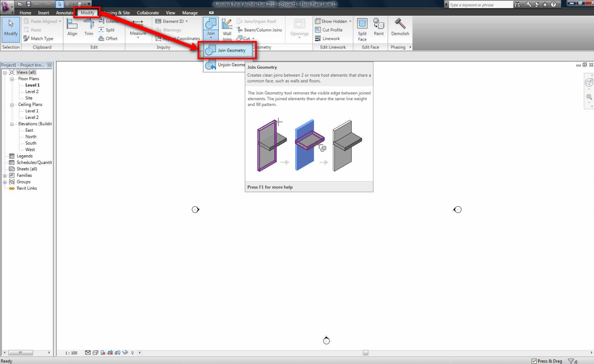
Task: Select the Cut Profile tool
Action: click(x=329, y=30)
